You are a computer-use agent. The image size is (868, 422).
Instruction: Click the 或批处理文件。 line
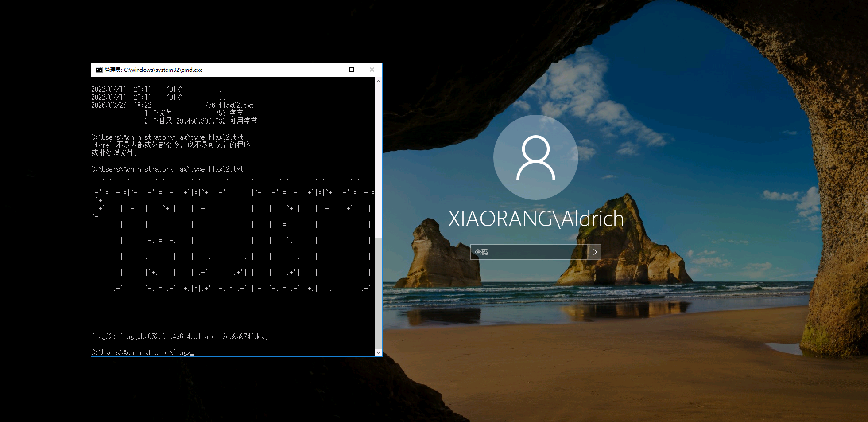[114, 153]
